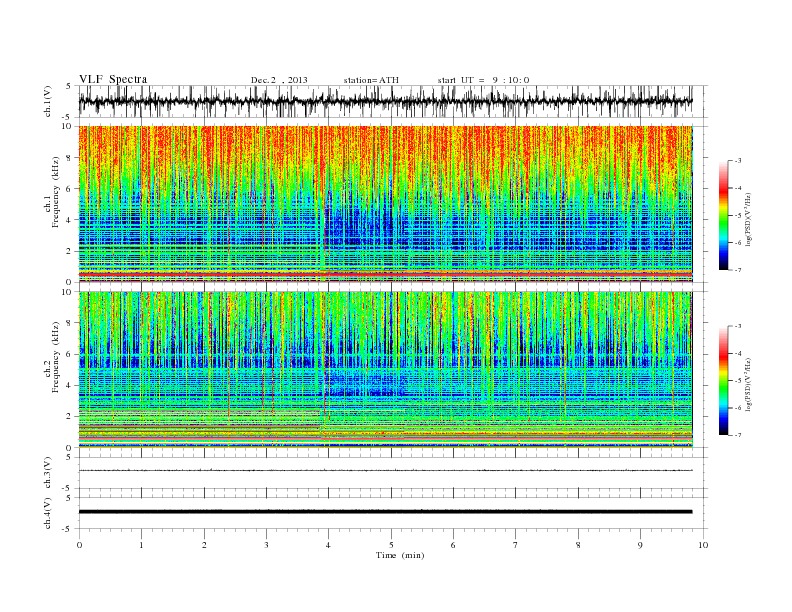Screen dimensions: 792x612
Task: Click the 'VLF Spectra' title text
Action: tap(113, 79)
